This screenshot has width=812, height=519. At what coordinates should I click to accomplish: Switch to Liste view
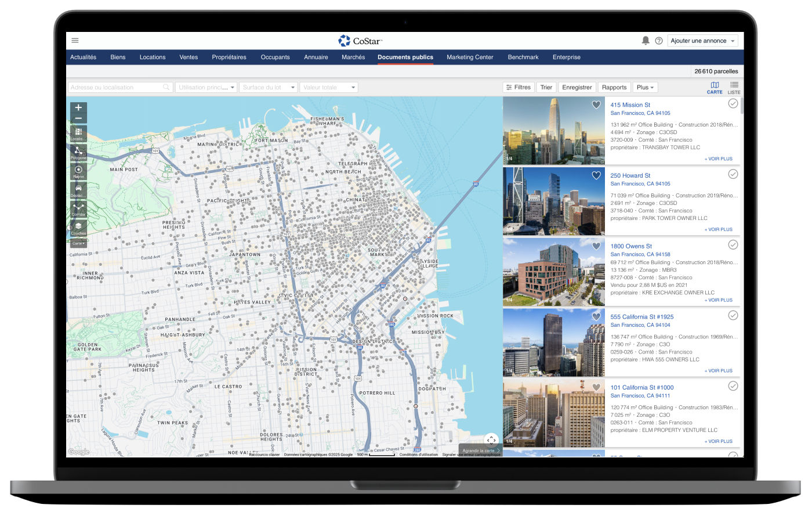click(x=734, y=88)
